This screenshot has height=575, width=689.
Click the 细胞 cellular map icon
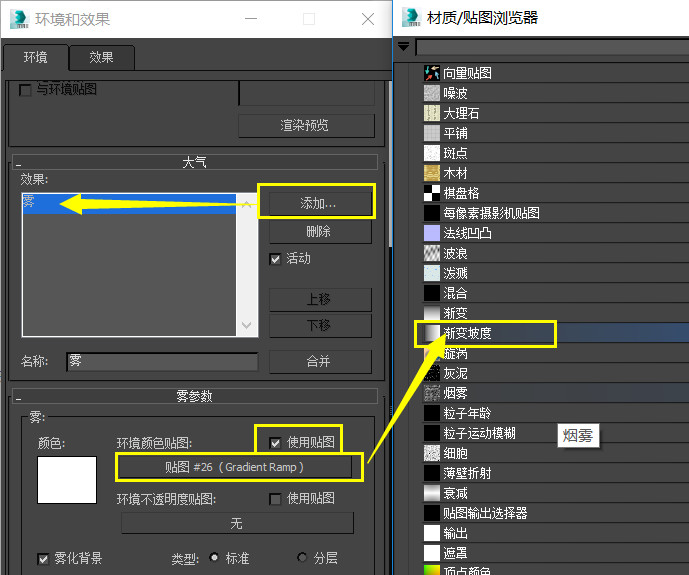[x=432, y=453]
